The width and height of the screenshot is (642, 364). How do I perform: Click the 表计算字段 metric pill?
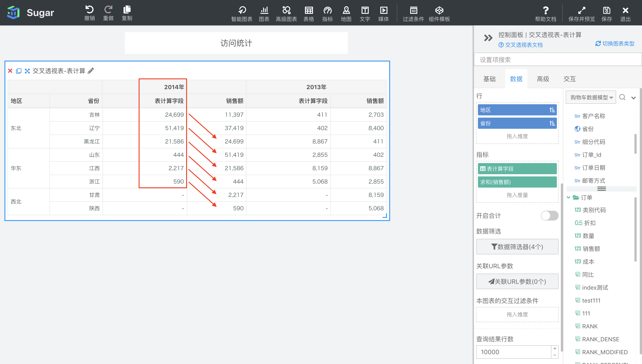pyautogui.click(x=517, y=169)
